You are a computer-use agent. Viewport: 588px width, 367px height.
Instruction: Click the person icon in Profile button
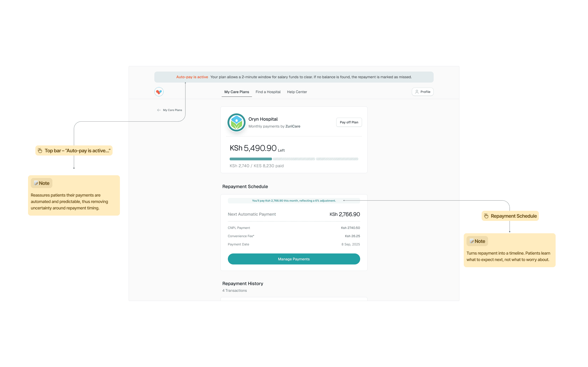417,92
